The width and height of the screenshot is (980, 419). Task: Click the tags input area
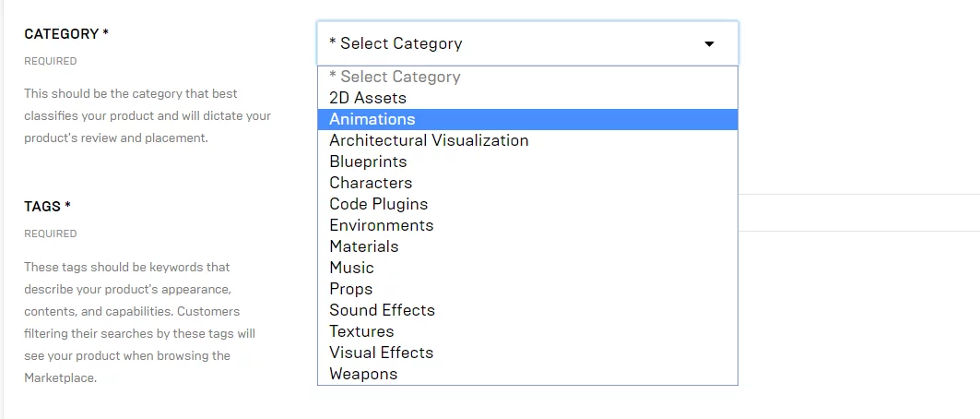[x=857, y=213]
